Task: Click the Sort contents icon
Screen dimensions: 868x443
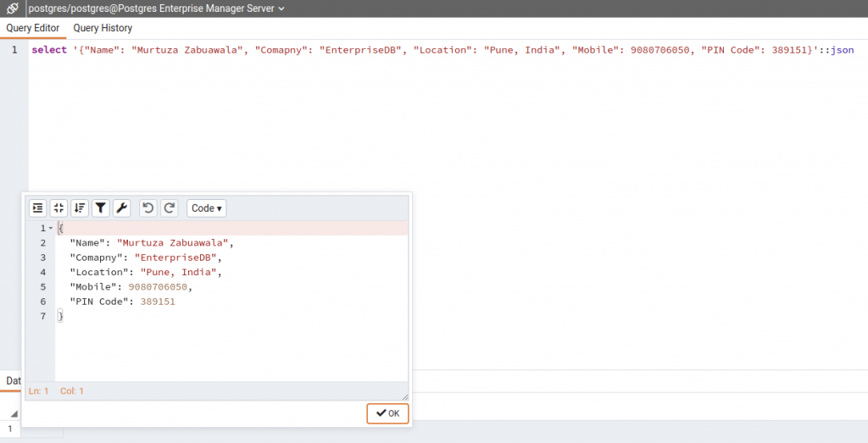Action: pyautogui.click(x=80, y=208)
